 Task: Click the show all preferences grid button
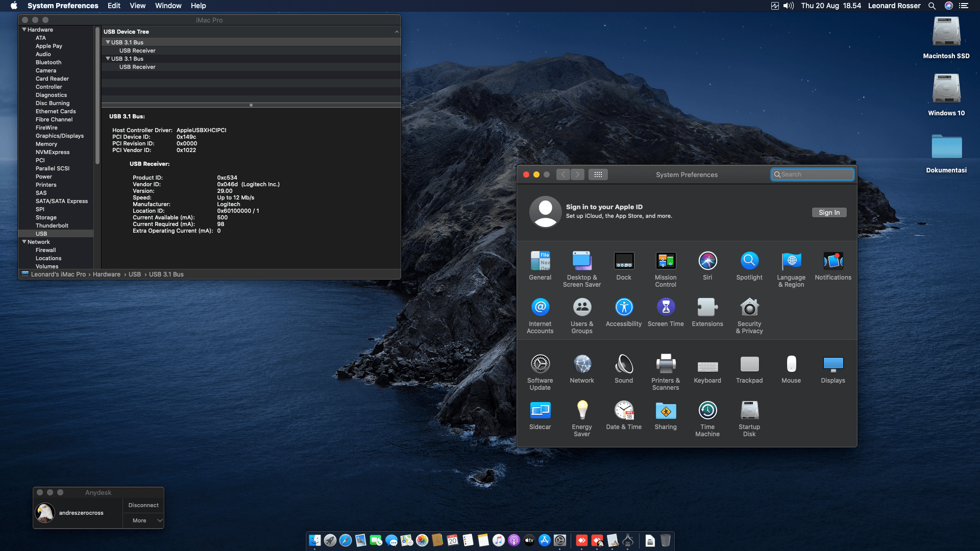(598, 174)
